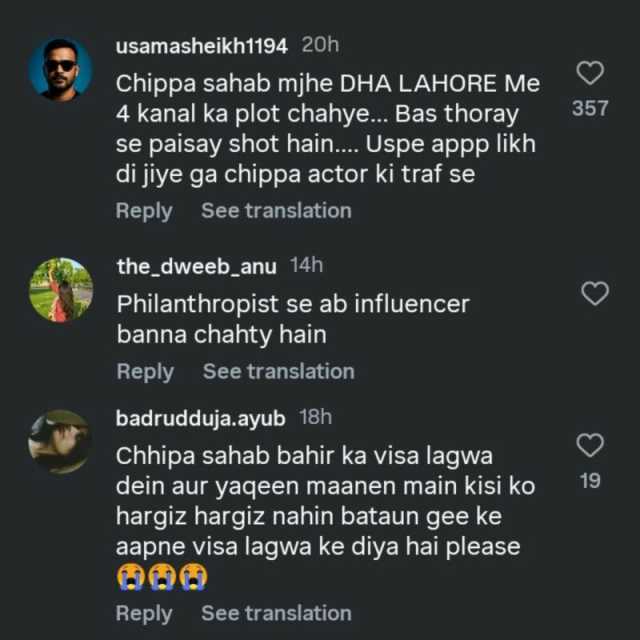View the 357 likes count

[x=590, y=109]
